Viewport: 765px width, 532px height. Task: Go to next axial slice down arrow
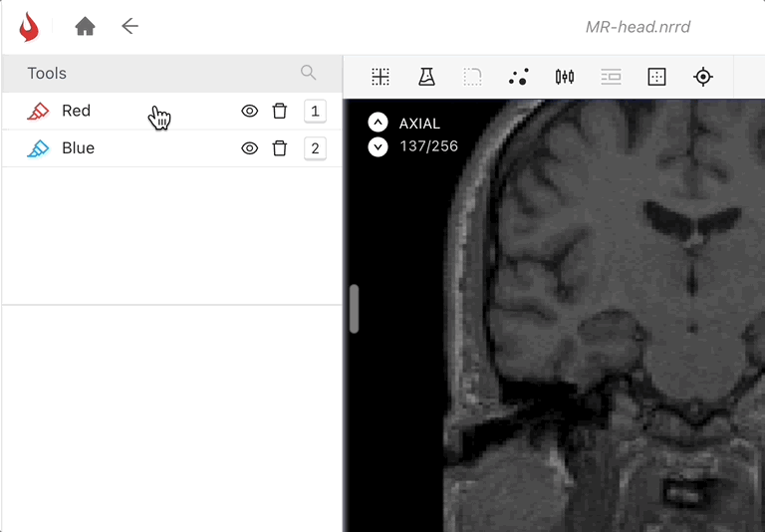(379, 146)
